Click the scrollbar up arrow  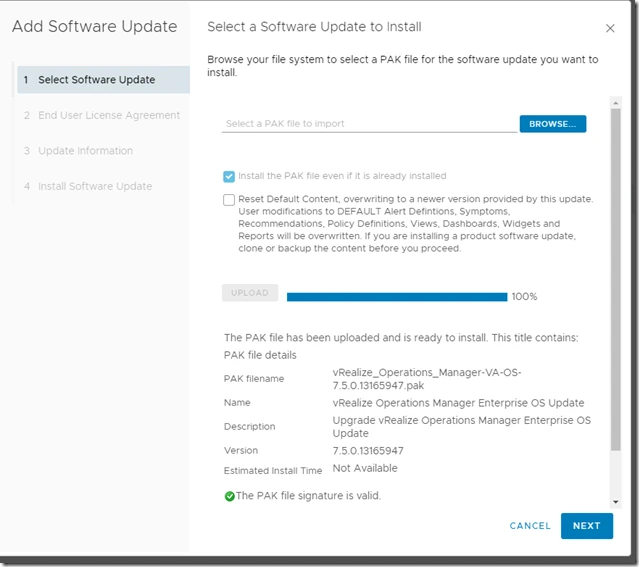(x=616, y=103)
